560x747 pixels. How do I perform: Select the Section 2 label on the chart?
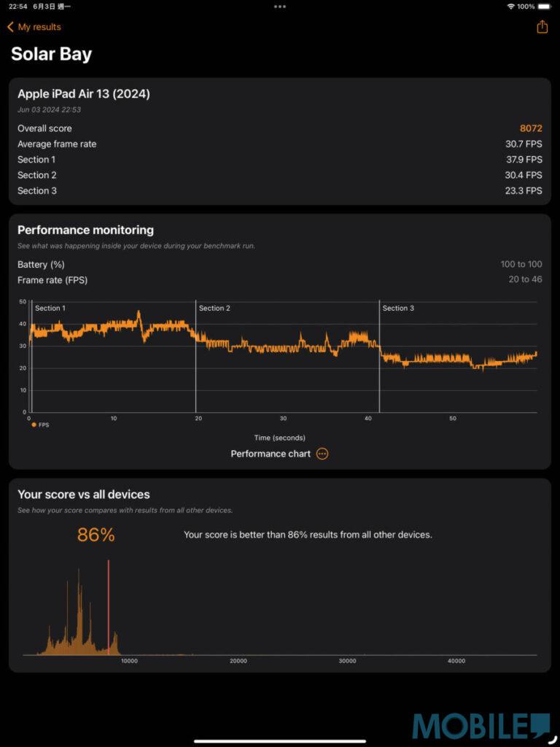click(x=214, y=308)
